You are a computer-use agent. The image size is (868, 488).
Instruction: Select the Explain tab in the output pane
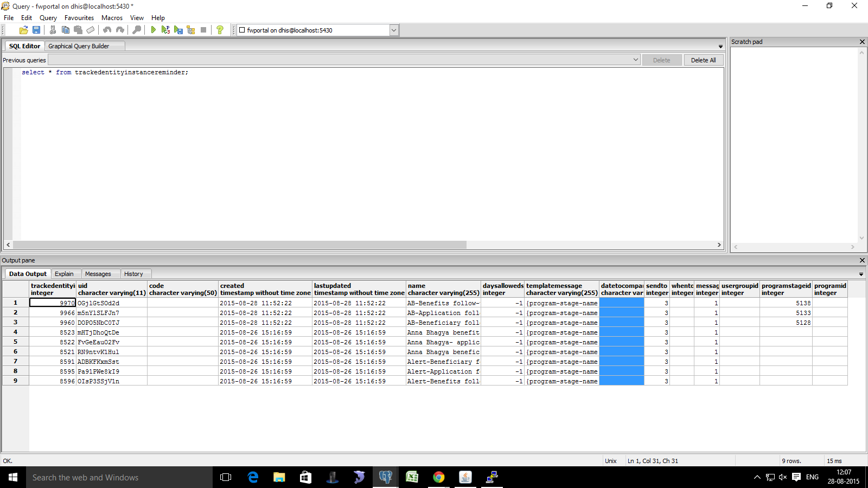(x=64, y=274)
